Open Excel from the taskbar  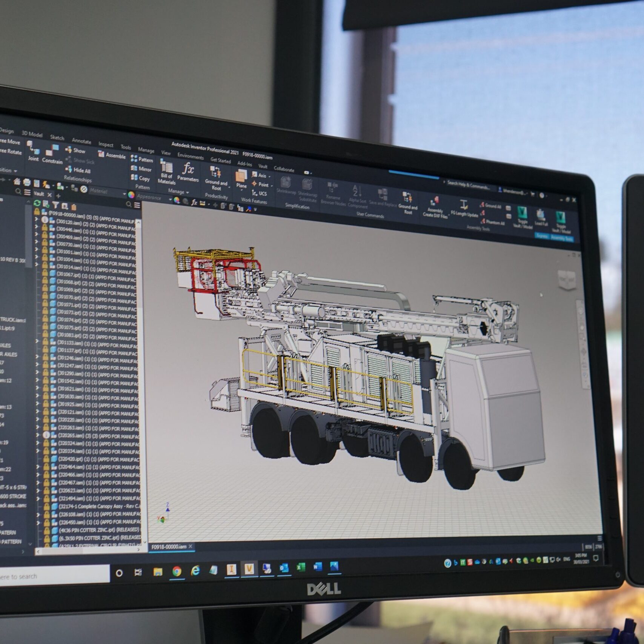pos(301,567)
